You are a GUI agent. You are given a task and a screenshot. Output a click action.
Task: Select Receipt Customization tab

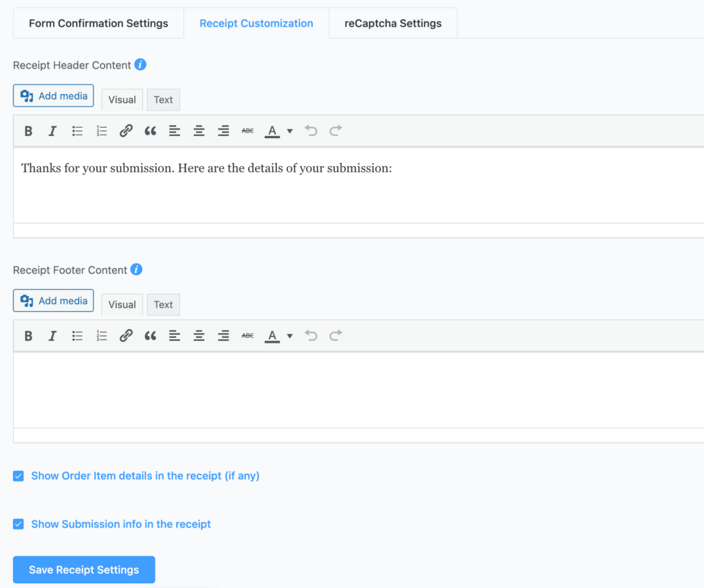[x=256, y=23]
